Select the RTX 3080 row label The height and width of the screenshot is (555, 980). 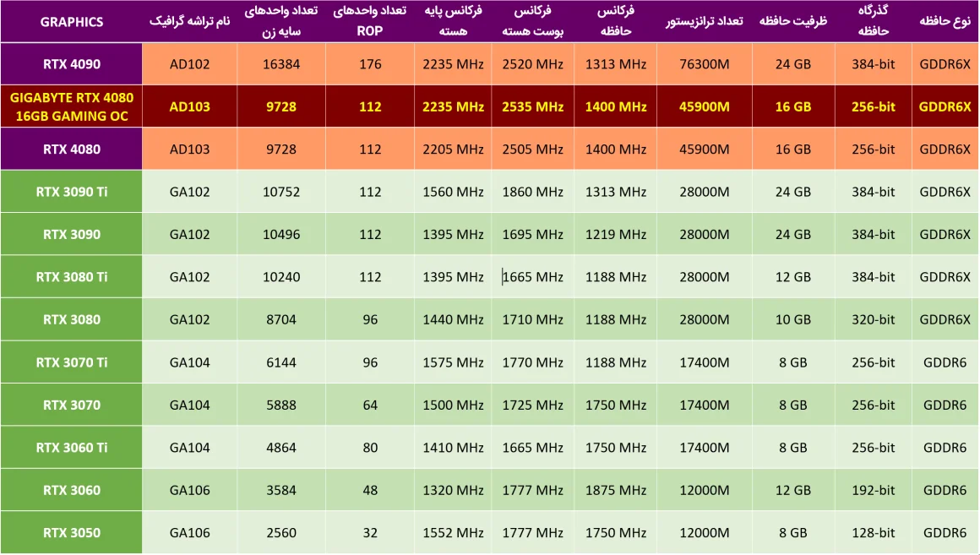[x=71, y=319]
